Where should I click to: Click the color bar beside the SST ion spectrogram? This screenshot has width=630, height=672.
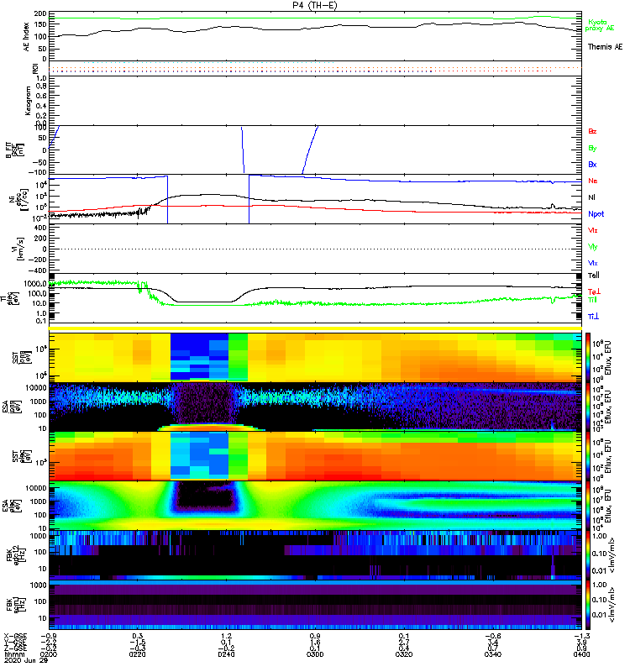click(587, 357)
